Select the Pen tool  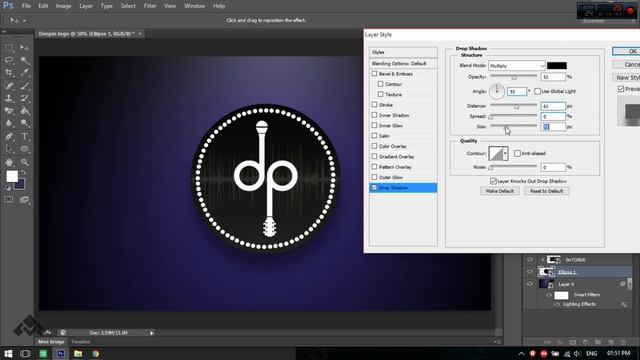9,136
